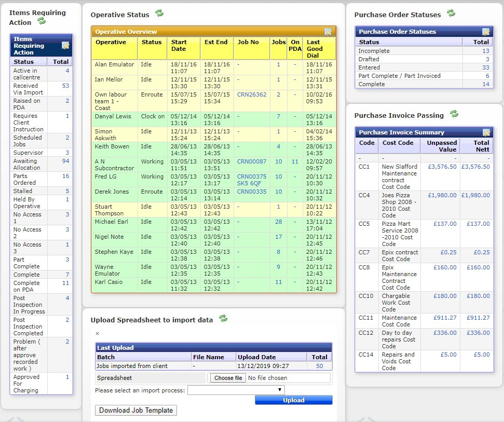This screenshot has height=422, width=504.
Task: Open edit icon in Purchase Invoice Summary header
Action: tap(486, 132)
